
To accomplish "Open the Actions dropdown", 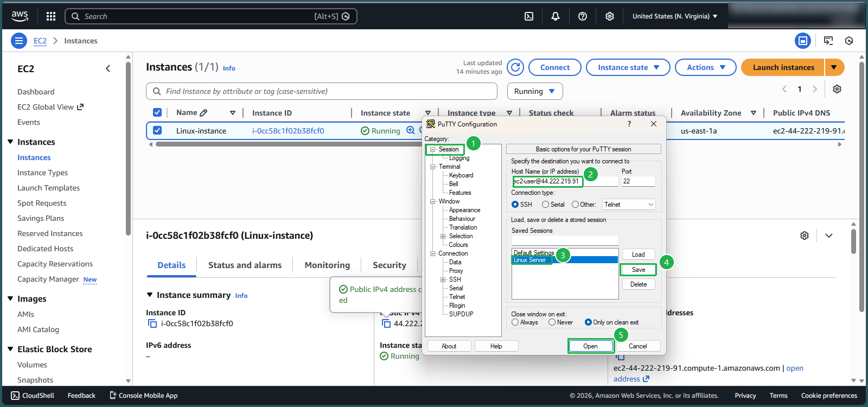I will point(706,67).
